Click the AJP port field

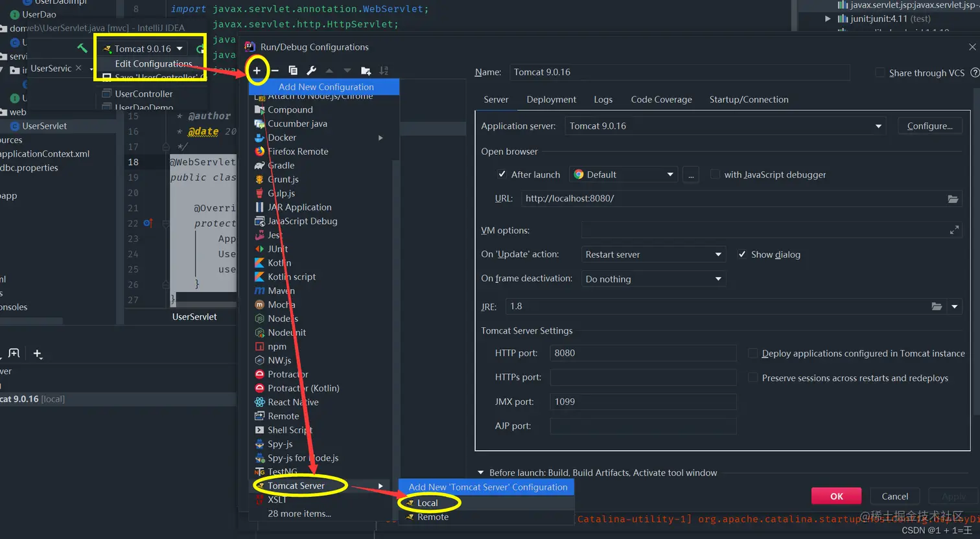click(x=643, y=426)
